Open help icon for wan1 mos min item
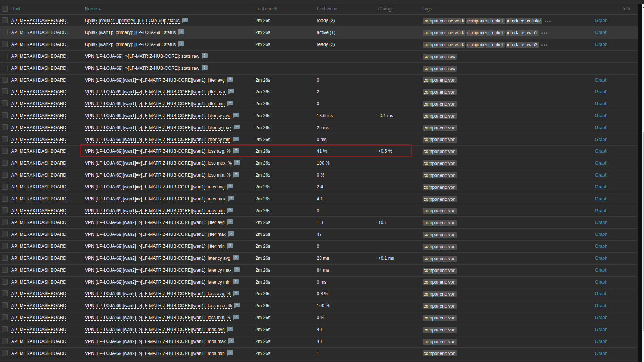The height and width of the screenshot is (362, 644). tap(230, 210)
